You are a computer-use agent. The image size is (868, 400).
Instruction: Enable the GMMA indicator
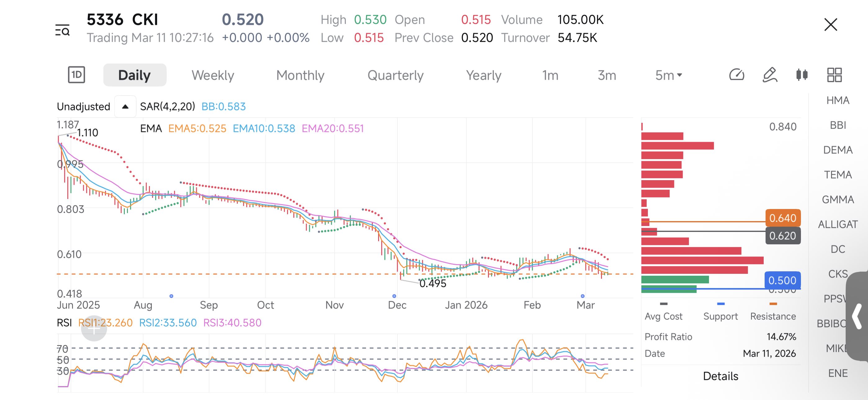click(838, 199)
